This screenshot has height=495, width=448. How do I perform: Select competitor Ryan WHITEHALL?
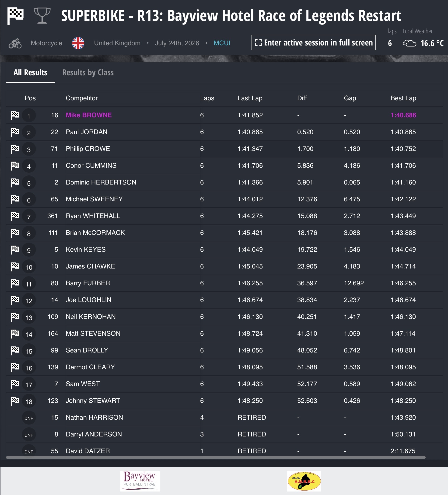(x=93, y=216)
